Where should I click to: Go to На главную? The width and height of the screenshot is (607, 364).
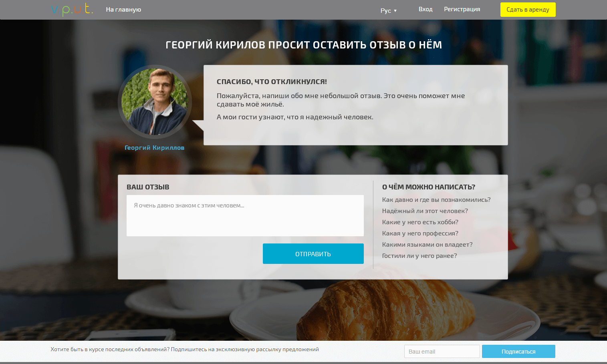pos(123,10)
